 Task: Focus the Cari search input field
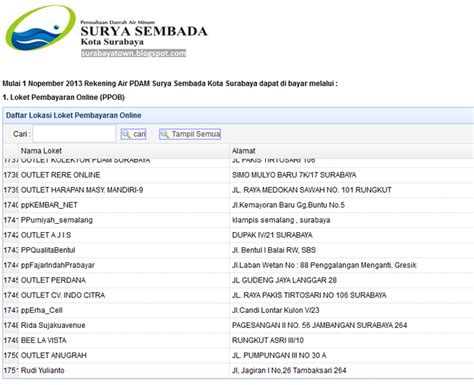[x=74, y=134]
